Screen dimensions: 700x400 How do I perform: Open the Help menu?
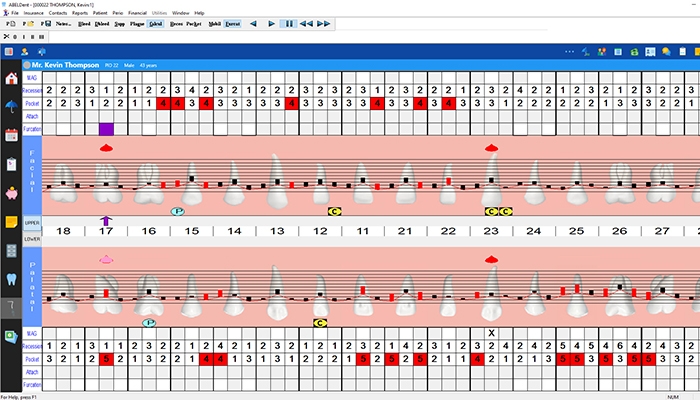click(199, 13)
